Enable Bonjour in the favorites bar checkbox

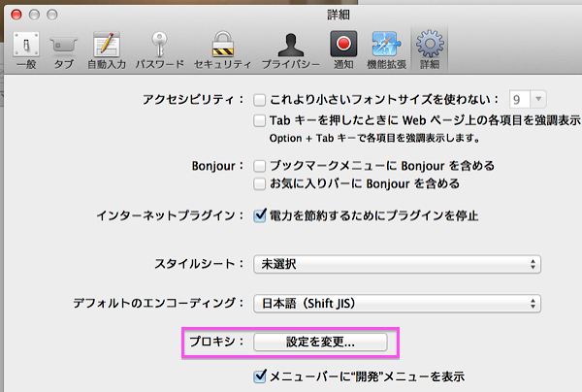click(260, 182)
